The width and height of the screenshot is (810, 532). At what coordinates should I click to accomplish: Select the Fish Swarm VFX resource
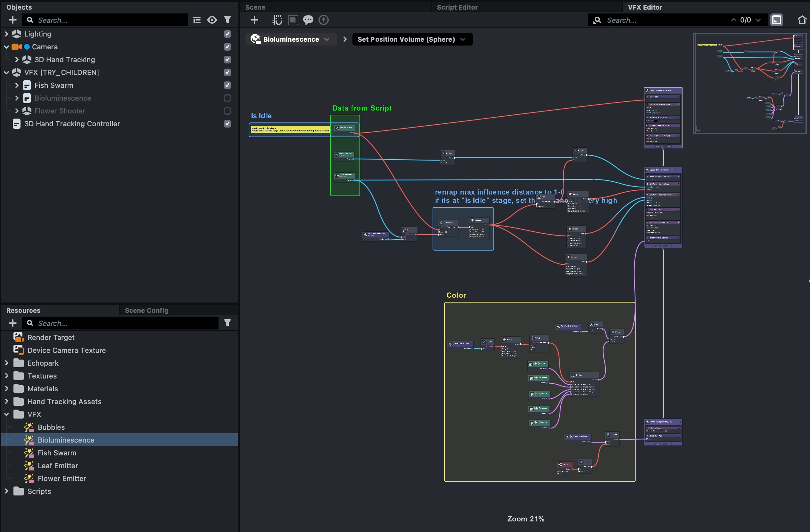coord(57,453)
